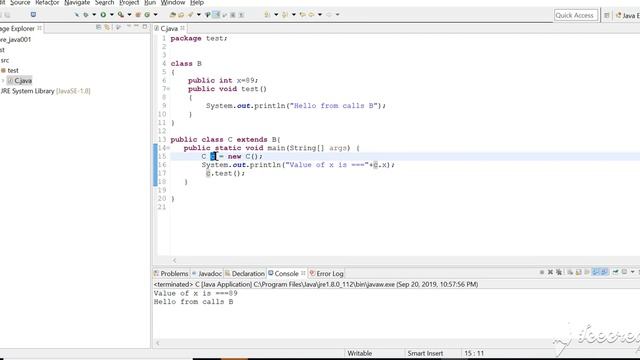Click the Writable status bar entry

coord(360,353)
